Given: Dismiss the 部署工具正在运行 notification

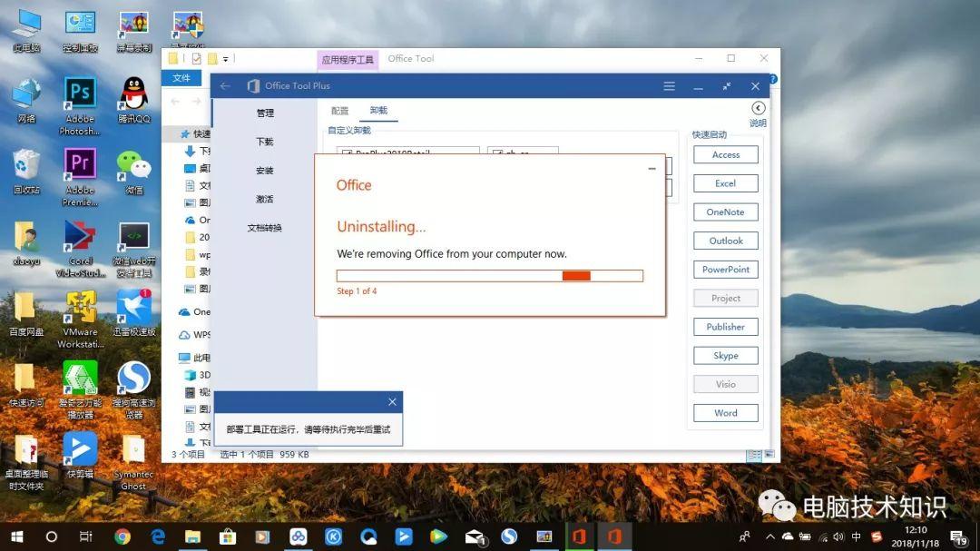Looking at the screenshot, I should tap(392, 402).
